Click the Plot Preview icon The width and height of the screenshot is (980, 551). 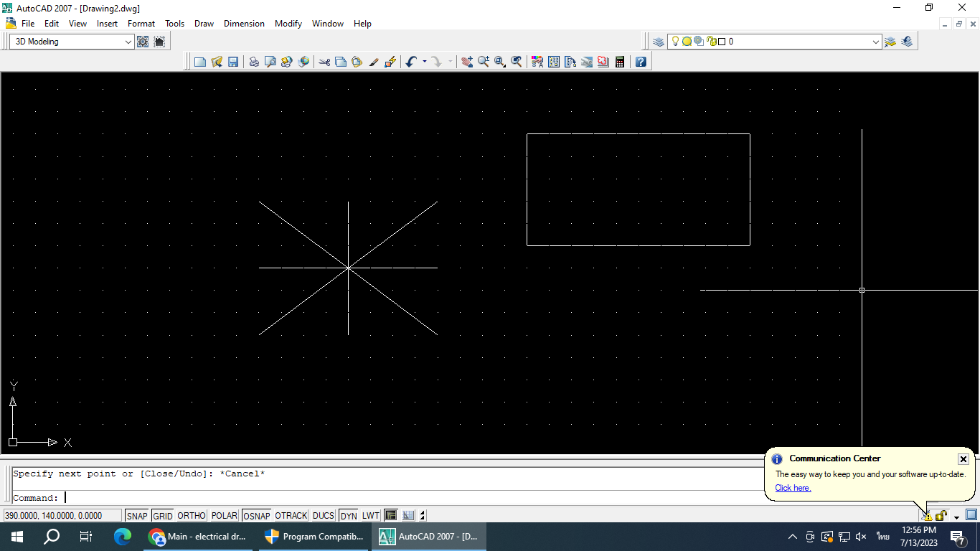coord(270,62)
